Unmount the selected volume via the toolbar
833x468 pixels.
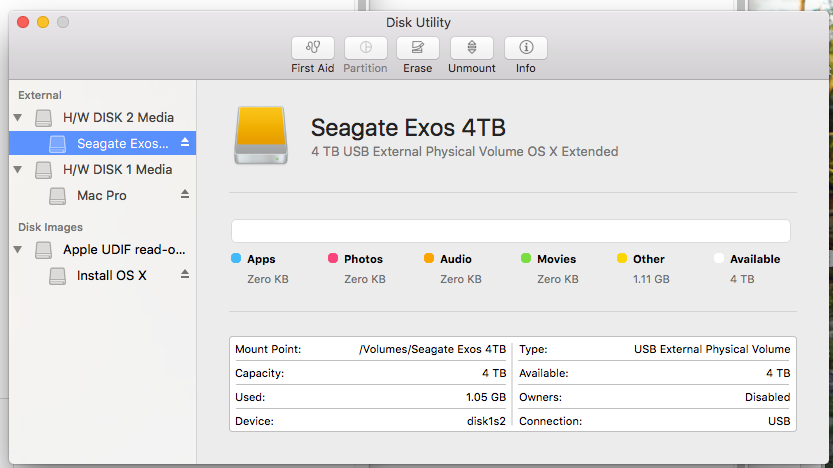472,48
